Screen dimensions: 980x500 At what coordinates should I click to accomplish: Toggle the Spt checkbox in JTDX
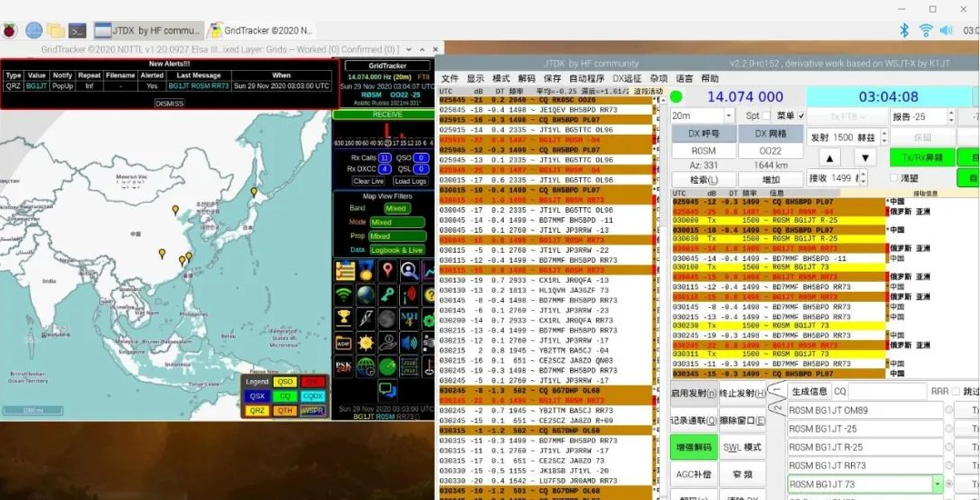(x=766, y=115)
